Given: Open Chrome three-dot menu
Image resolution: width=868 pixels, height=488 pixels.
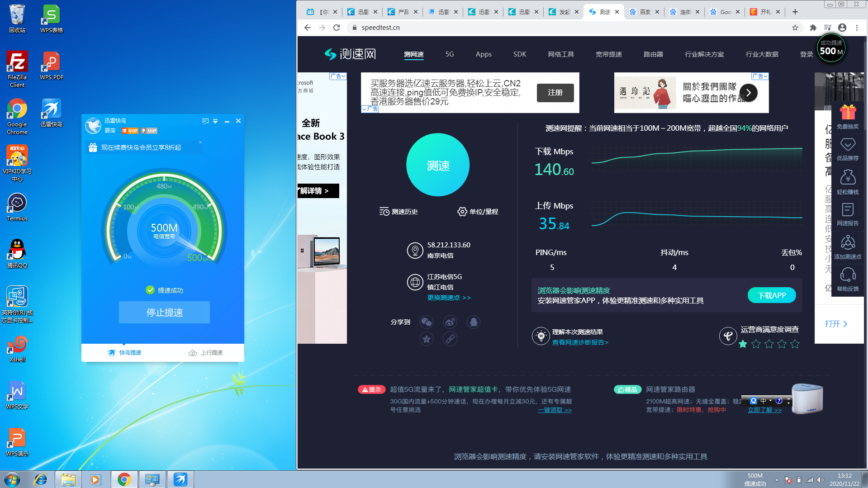Looking at the screenshot, I should click(857, 28).
